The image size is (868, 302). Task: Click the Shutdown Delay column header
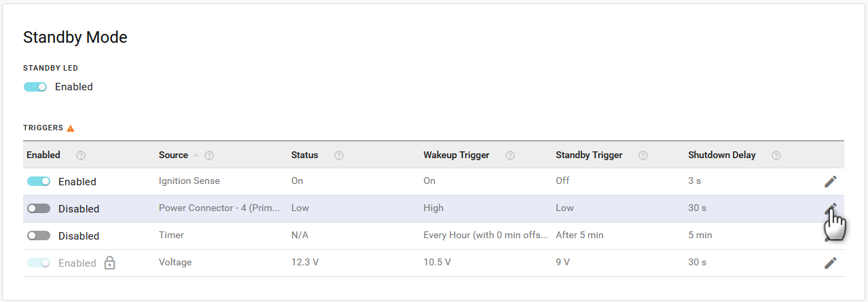[721, 155]
